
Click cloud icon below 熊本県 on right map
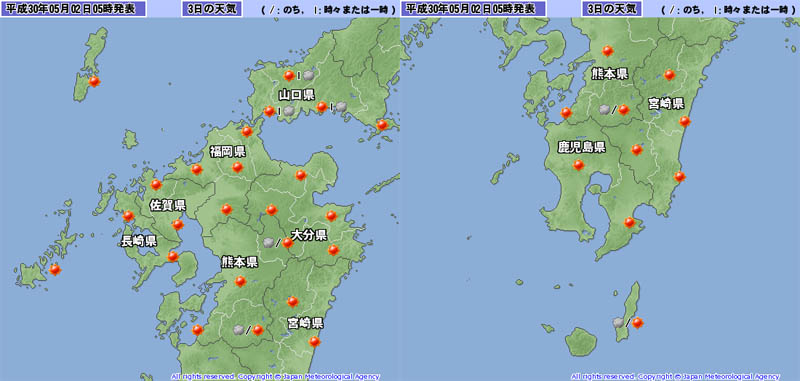[x=605, y=110]
